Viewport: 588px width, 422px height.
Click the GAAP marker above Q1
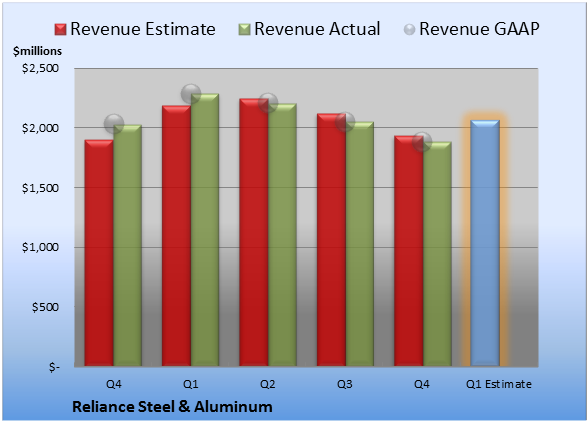coord(191,93)
